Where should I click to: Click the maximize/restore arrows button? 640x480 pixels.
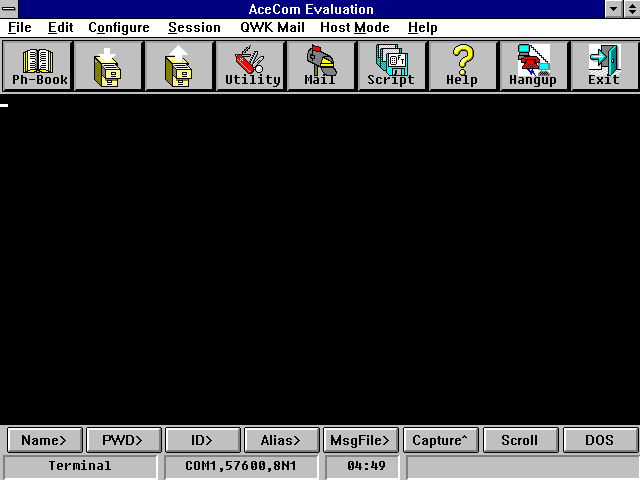(x=631, y=9)
